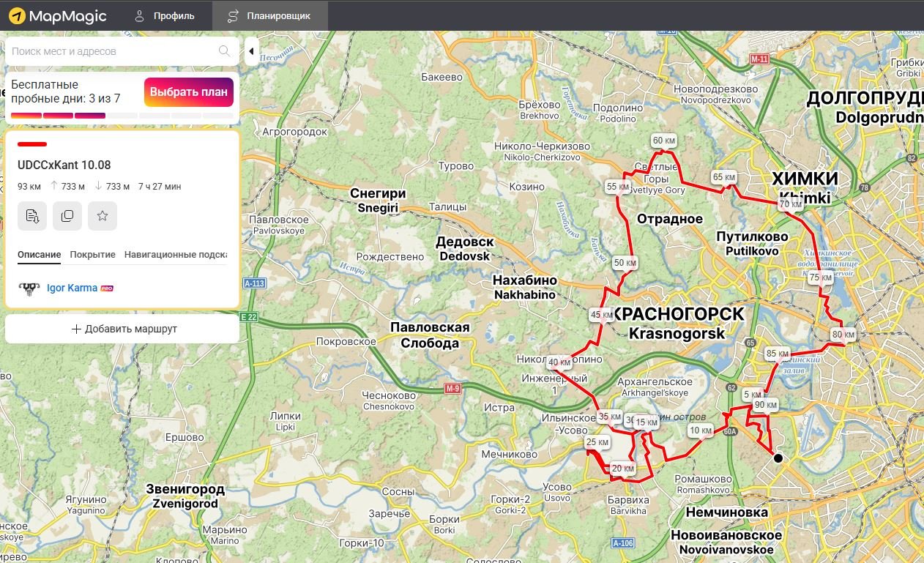Click the 'Выбрать план' button
This screenshot has width=924, height=563.
(189, 93)
